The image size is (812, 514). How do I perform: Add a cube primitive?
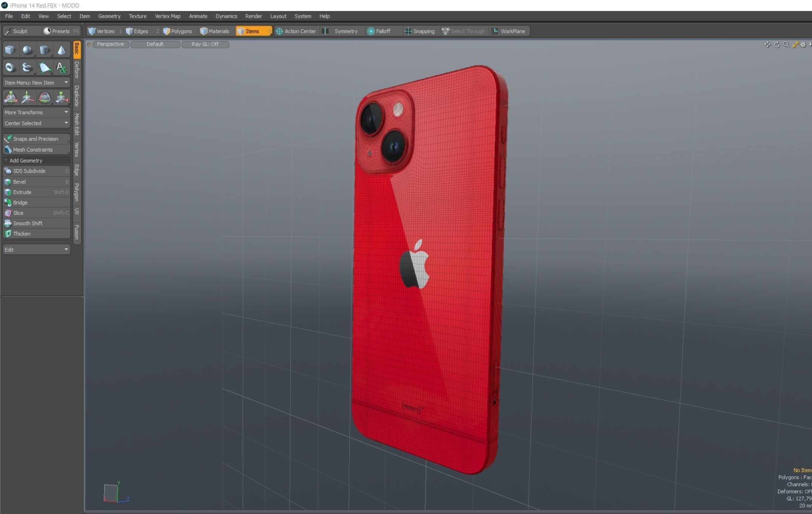click(10, 50)
